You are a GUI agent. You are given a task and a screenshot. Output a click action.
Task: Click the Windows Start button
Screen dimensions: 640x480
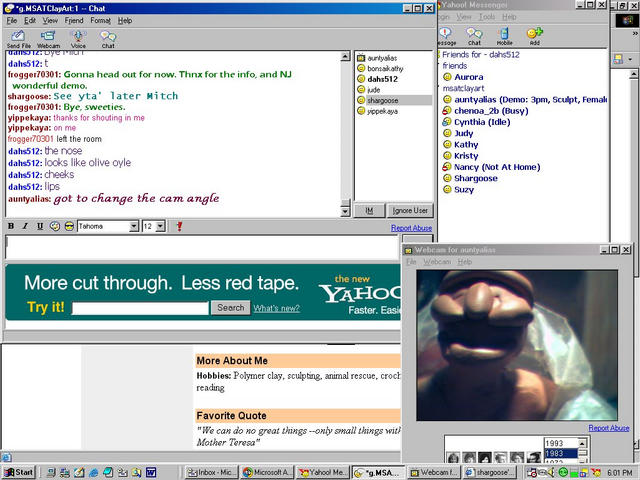click(19, 472)
